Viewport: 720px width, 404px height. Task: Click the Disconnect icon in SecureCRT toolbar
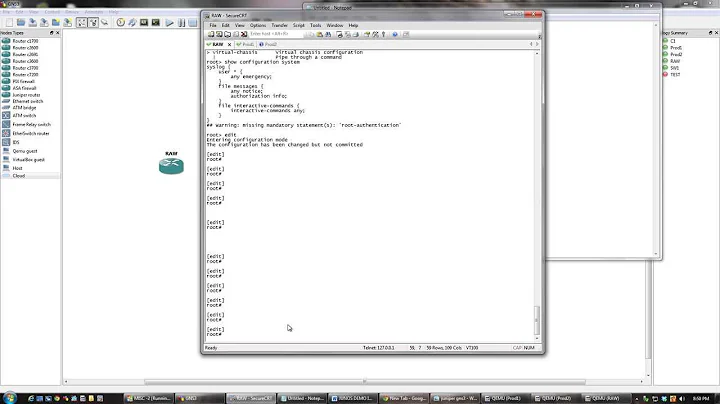tap(244, 34)
